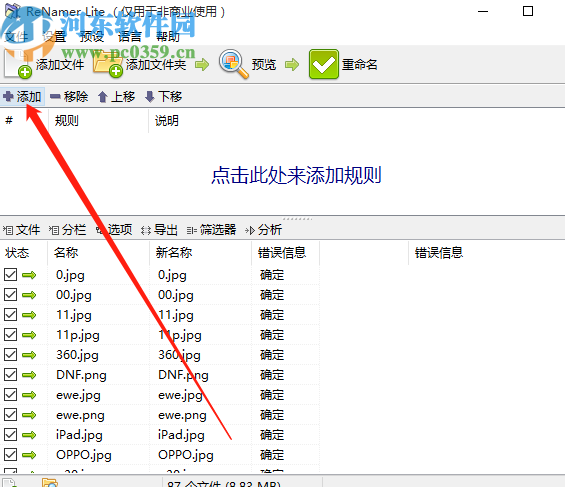Click the Preview (预览) magnifier icon
This screenshot has width=565, height=487.
tap(233, 64)
